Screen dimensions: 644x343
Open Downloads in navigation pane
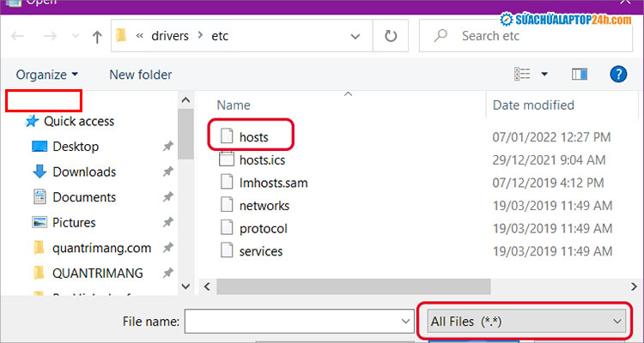84,171
